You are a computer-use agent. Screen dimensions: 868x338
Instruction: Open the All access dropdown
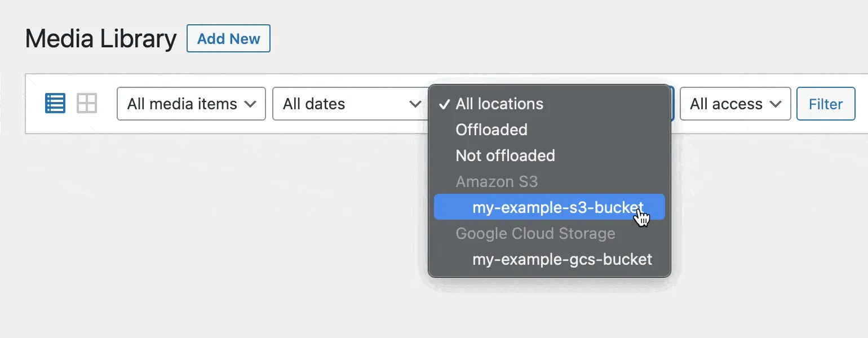pyautogui.click(x=735, y=104)
